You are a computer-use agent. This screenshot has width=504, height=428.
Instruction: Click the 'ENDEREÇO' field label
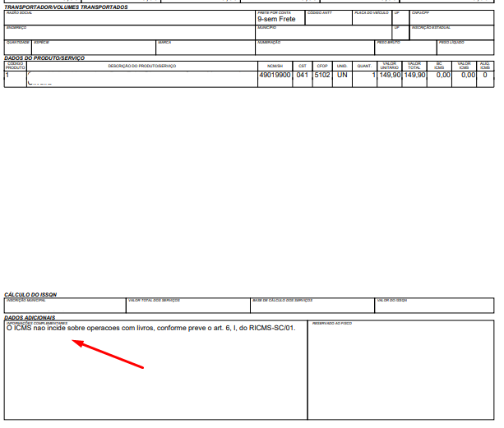pyautogui.click(x=16, y=28)
